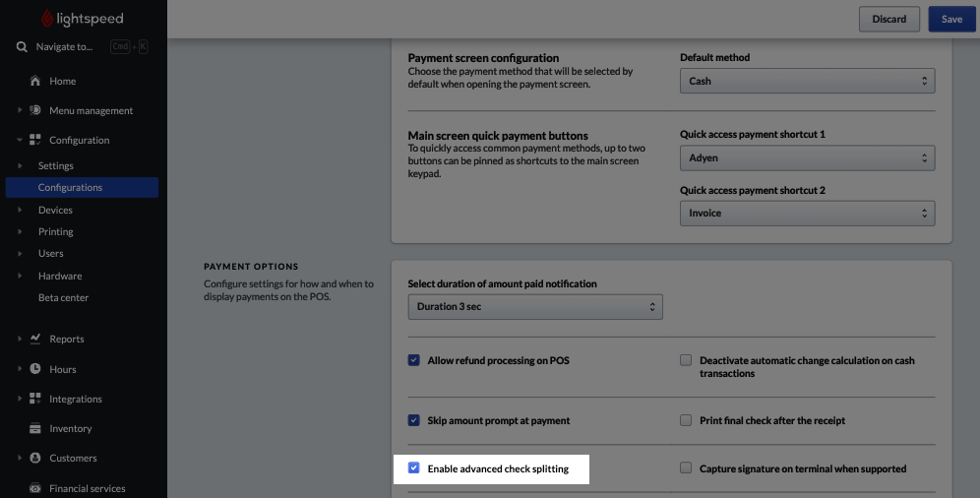Click the Configuration grid icon
The width and height of the screenshot is (980, 498).
[x=35, y=140]
